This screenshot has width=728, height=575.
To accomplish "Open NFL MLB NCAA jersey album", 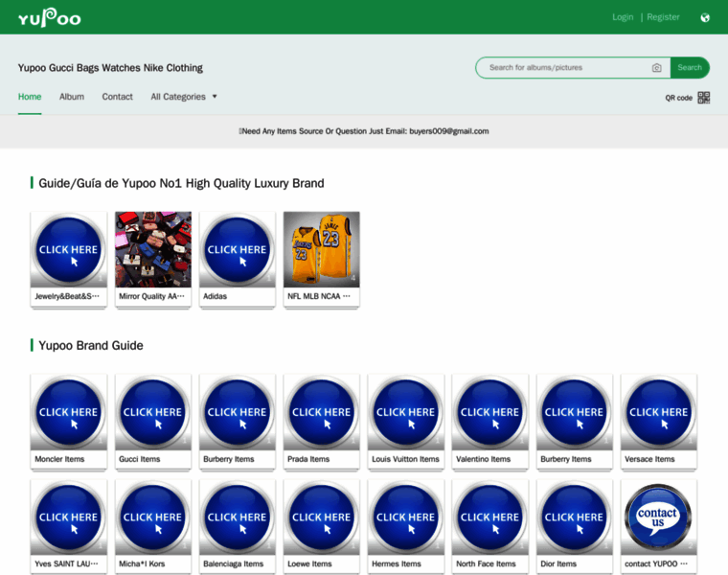I will [321, 250].
